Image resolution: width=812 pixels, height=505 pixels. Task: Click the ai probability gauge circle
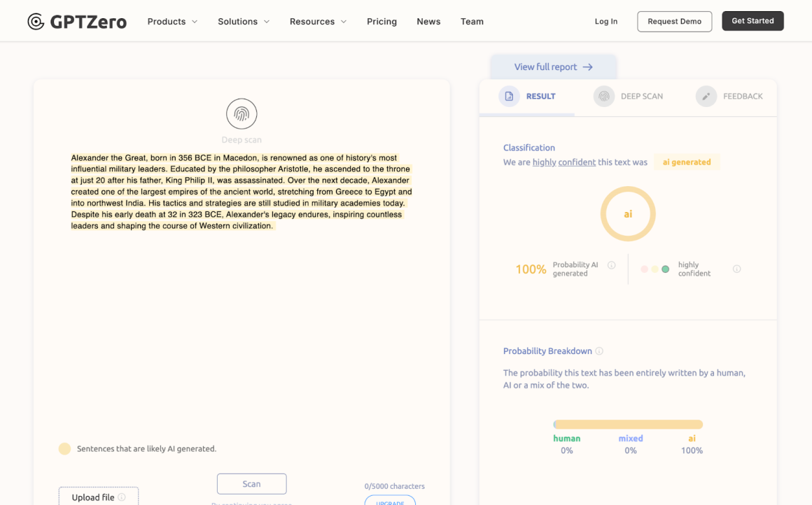tap(628, 213)
